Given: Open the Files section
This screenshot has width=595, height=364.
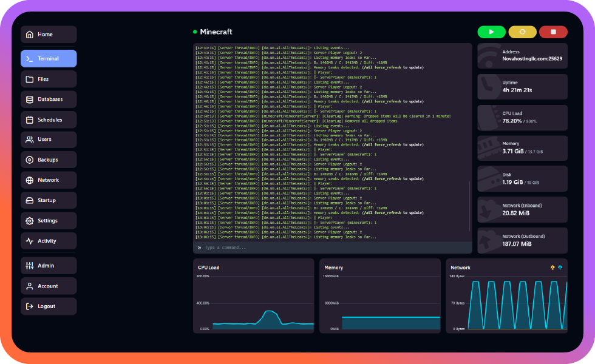Looking at the screenshot, I should click(x=49, y=79).
